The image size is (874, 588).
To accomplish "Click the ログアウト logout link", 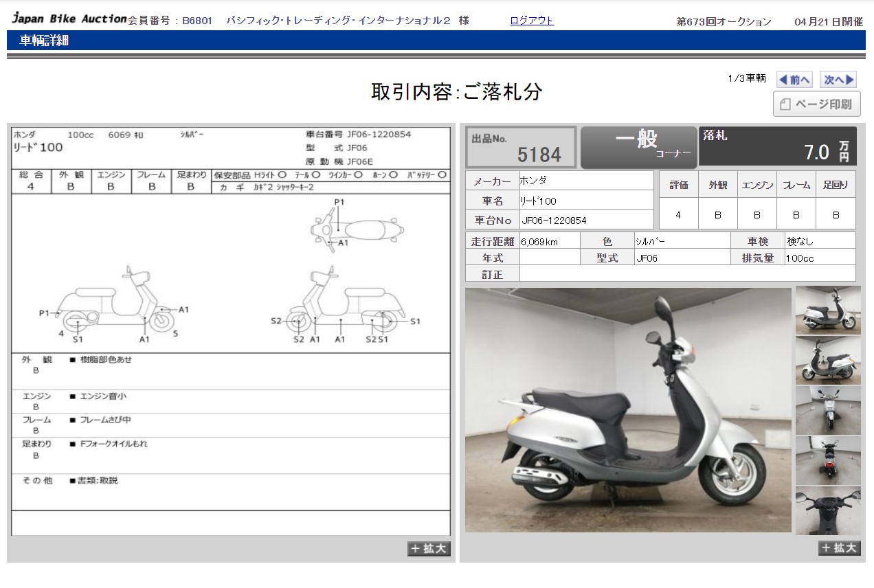I will point(531,21).
